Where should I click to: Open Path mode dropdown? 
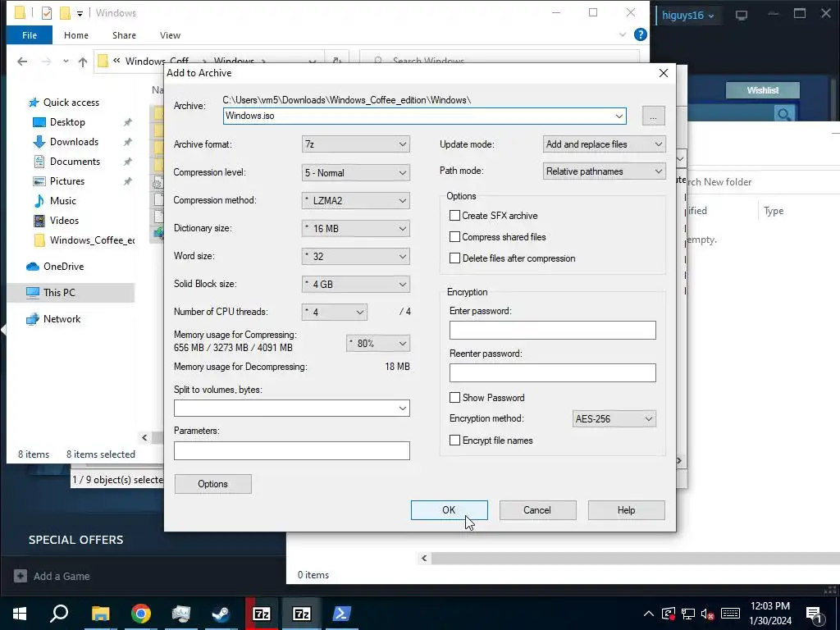click(x=604, y=171)
